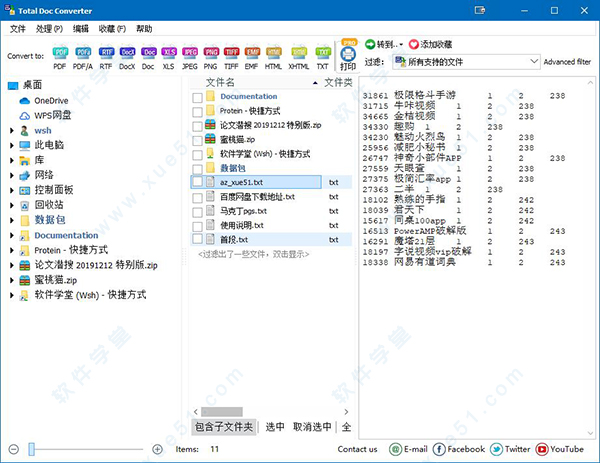This screenshot has height=463, width=600.
Task: Click the 选中 select button
Action: coord(275,427)
